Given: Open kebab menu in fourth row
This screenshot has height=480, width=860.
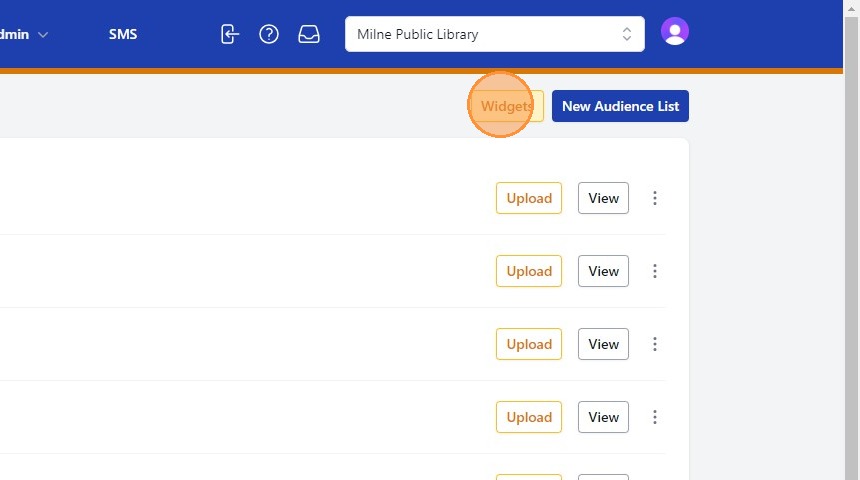Looking at the screenshot, I should click(655, 417).
